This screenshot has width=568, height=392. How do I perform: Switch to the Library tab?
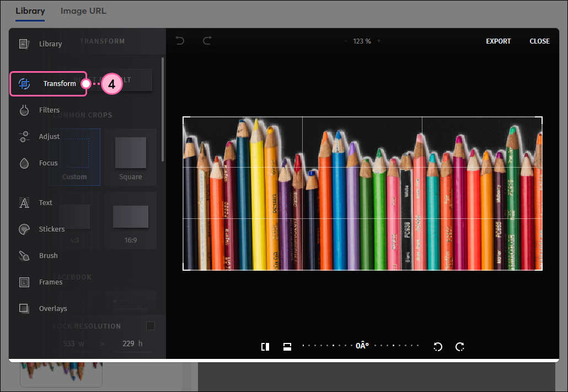point(30,11)
